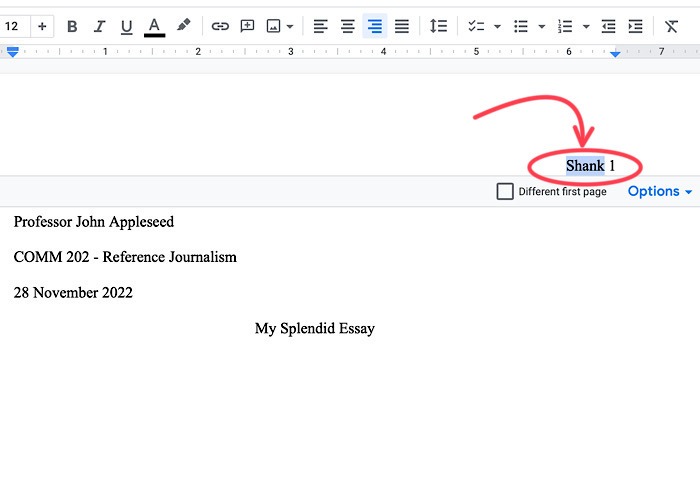This screenshot has height=500, width=700.
Task: Click the add comment icon
Action: [247, 26]
